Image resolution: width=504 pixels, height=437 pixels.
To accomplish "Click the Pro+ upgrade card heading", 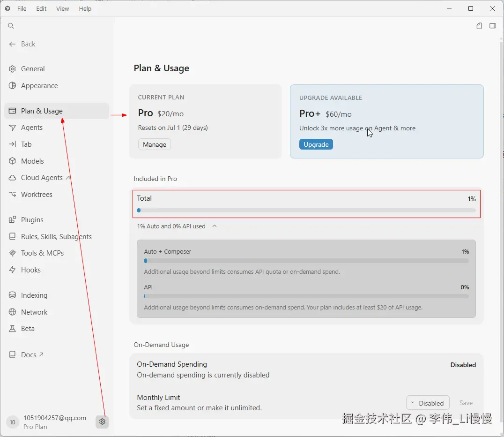I will [310, 113].
